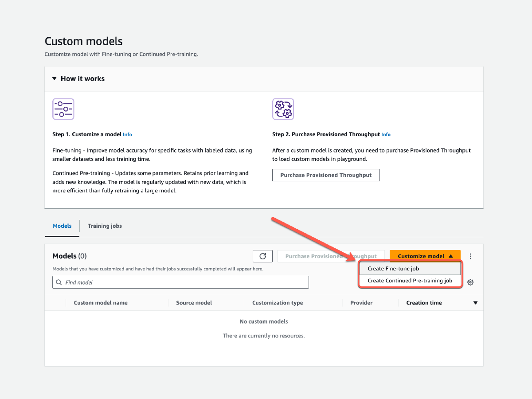
Task: Toggle the Customize model dropdown button
Action: tap(425, 256)
